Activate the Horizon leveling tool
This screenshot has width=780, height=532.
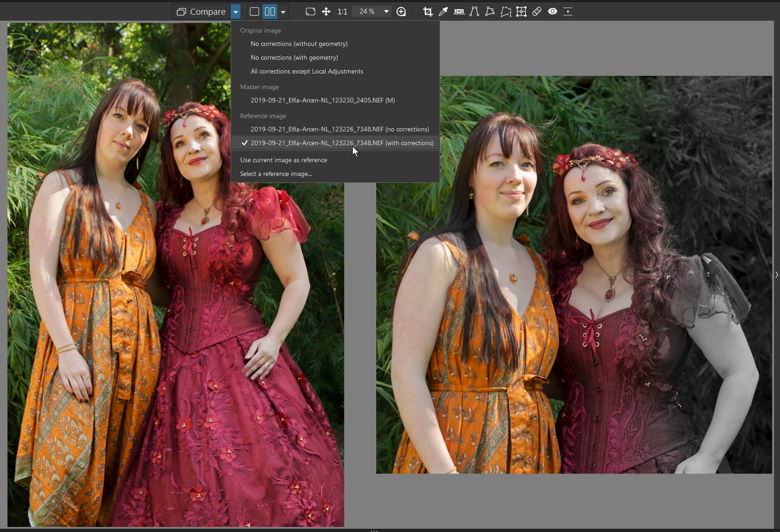(459, 11)
